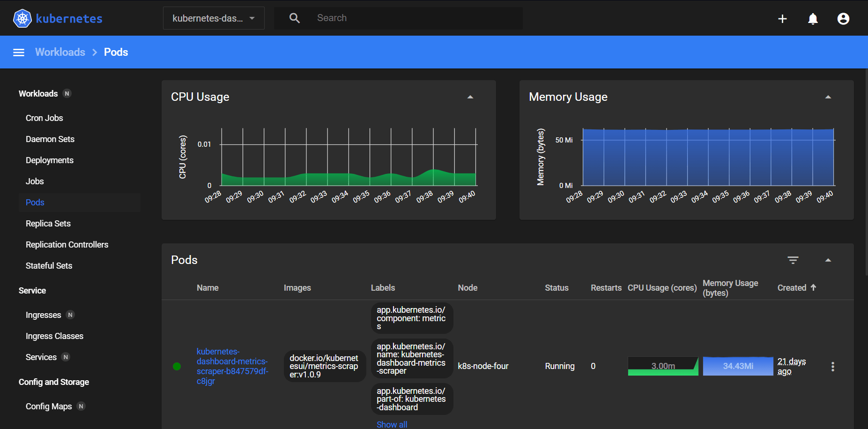Click the plus create resource icon

[x=782, y=19]
